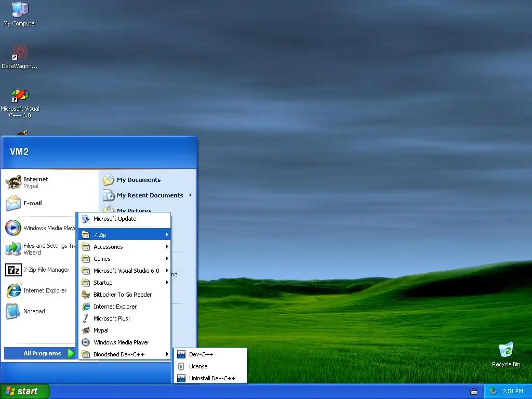The height and width of the screenshot is (399, 532).
Task: Click the on-screen keyboard icon in taskbar
Action: (474, 392)
